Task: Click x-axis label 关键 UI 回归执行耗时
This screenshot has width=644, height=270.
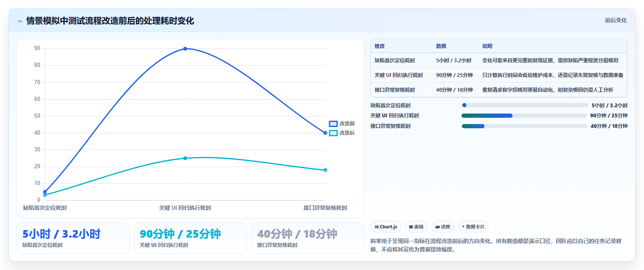Action: click(x=185, y=208)
